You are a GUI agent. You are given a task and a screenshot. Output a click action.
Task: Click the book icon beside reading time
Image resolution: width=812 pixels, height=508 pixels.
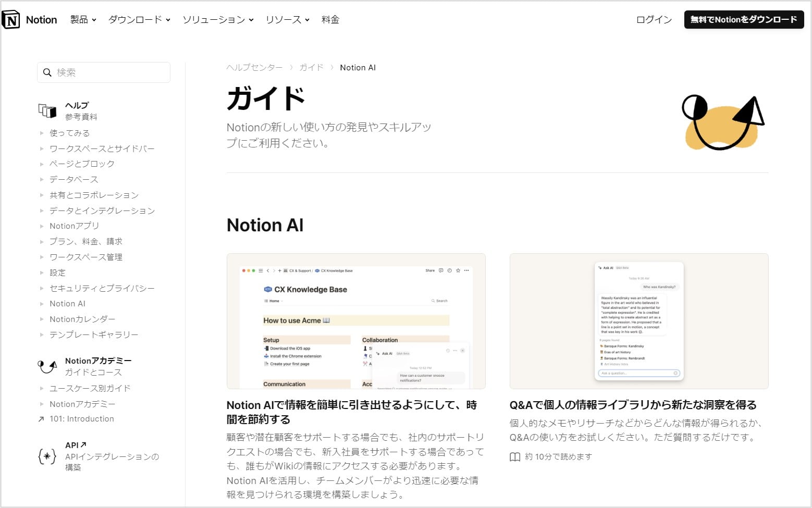[515, 457]
